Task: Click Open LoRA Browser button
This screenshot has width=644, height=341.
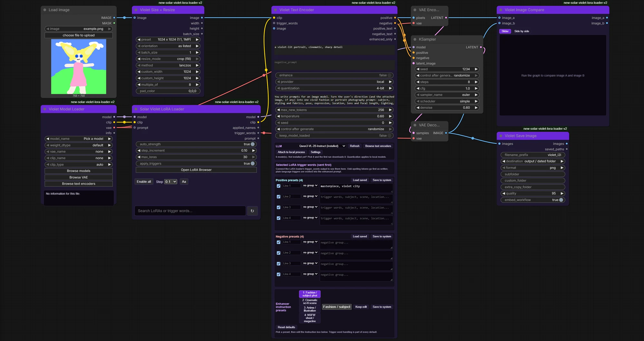Action: click(x=196, y=170)
